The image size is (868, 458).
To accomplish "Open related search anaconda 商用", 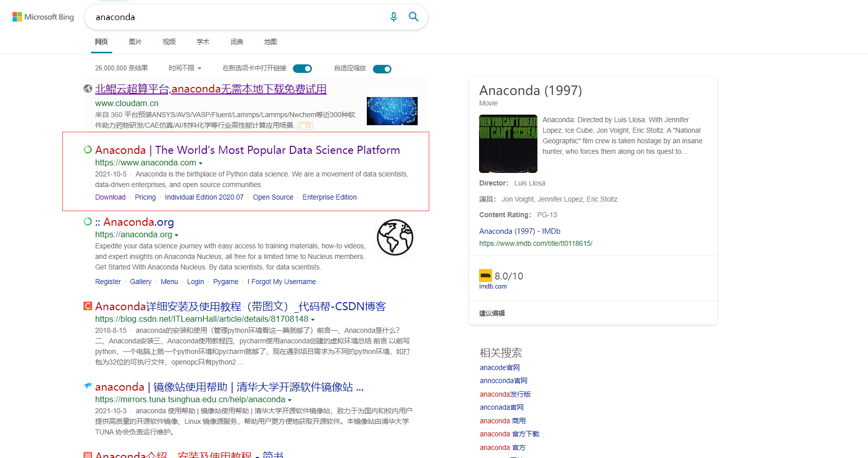I will [503, 421].
